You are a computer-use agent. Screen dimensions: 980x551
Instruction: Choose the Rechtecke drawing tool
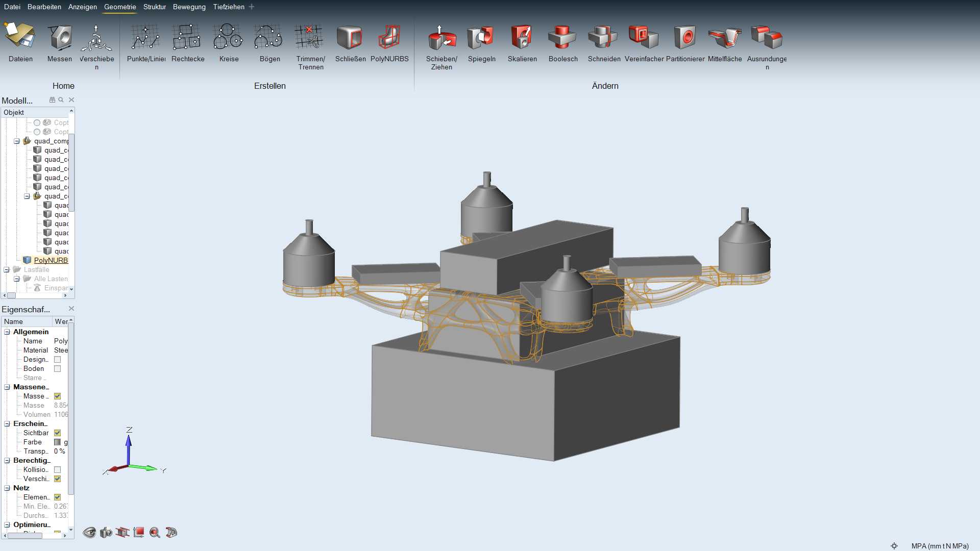tap(187, 37)
